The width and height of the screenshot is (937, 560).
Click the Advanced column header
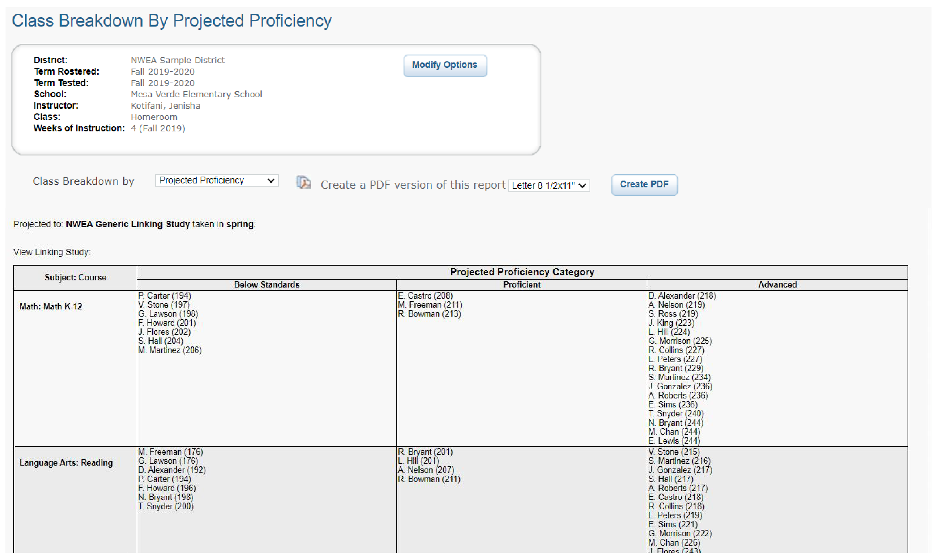tap(777, 285)
